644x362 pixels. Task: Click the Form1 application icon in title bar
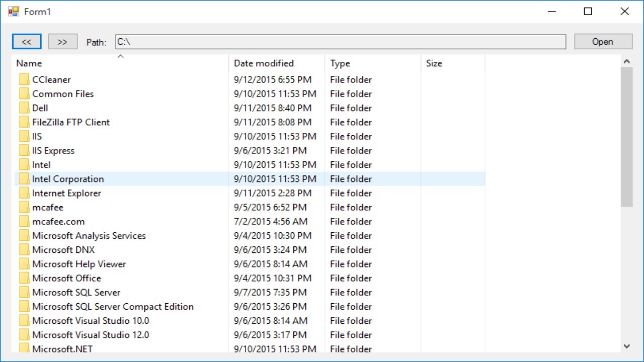click(x=14, y=11)
